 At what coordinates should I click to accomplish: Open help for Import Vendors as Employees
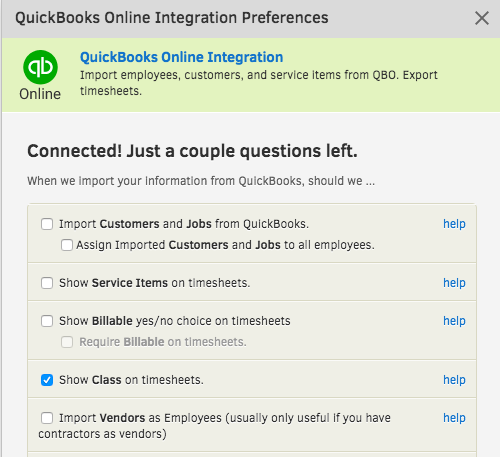click(454, 418)
